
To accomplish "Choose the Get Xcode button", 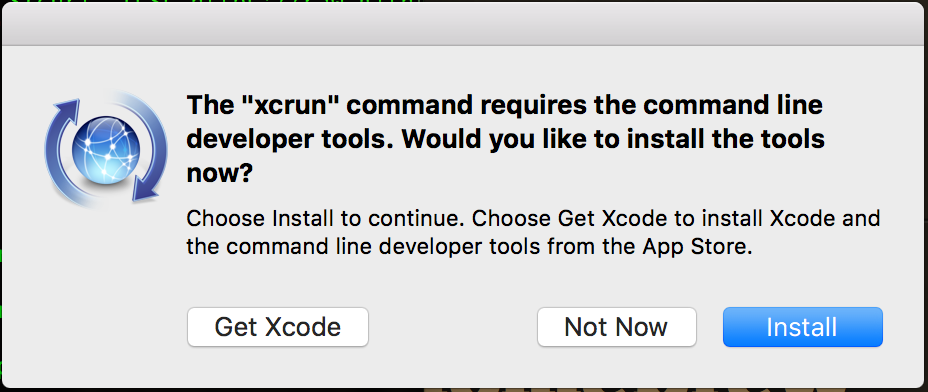I will point(278,327).
